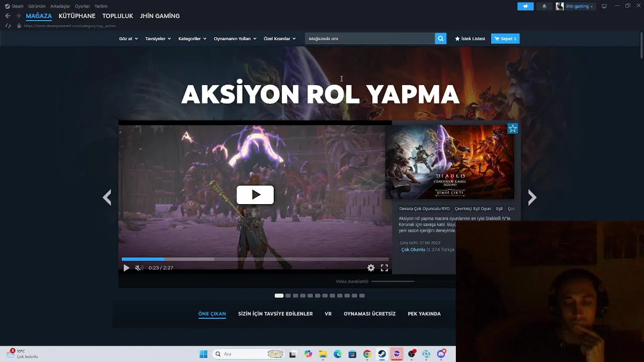Expand the Göz at dropdown
This screenshot has height=362, width=644.
[x=128, y=39]
